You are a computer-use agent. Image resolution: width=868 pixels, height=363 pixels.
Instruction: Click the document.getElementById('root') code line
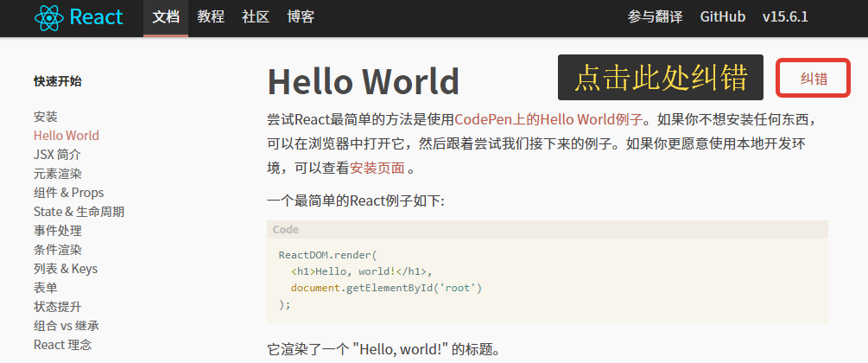pyautogui.click(x=386, y=288)
